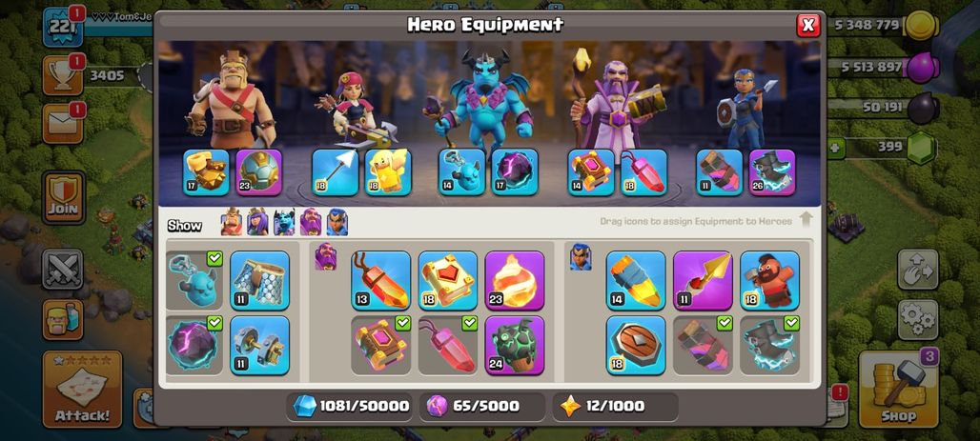Close the Hero Equipment window
The width and height of the screenshot is (980, 441).
(808, 25)
